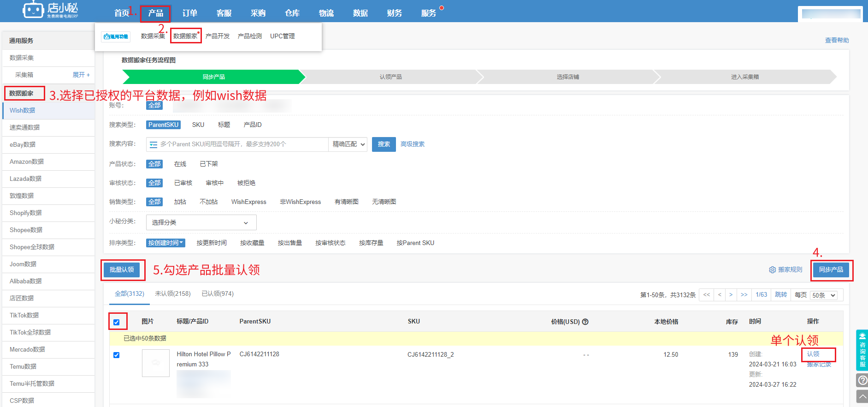Filter review status by 已审核
Image resolution: width=868 pixels, height=407 pixels.
pos(183,183)
